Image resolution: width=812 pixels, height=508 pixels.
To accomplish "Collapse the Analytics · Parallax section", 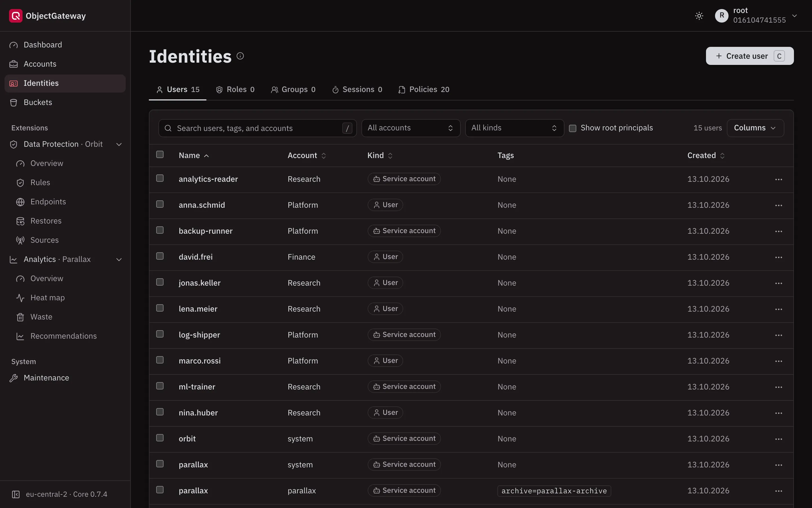I will pos(119,259).
